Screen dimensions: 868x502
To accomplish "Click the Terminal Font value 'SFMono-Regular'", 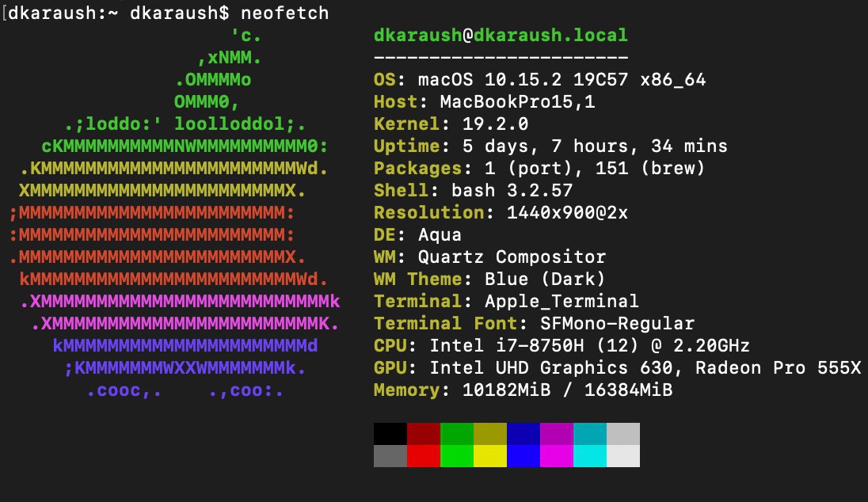I will [617, 323].
